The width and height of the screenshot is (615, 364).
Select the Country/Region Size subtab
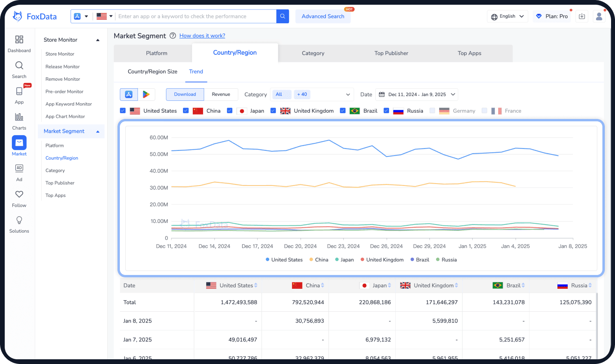tap(153, 72)
